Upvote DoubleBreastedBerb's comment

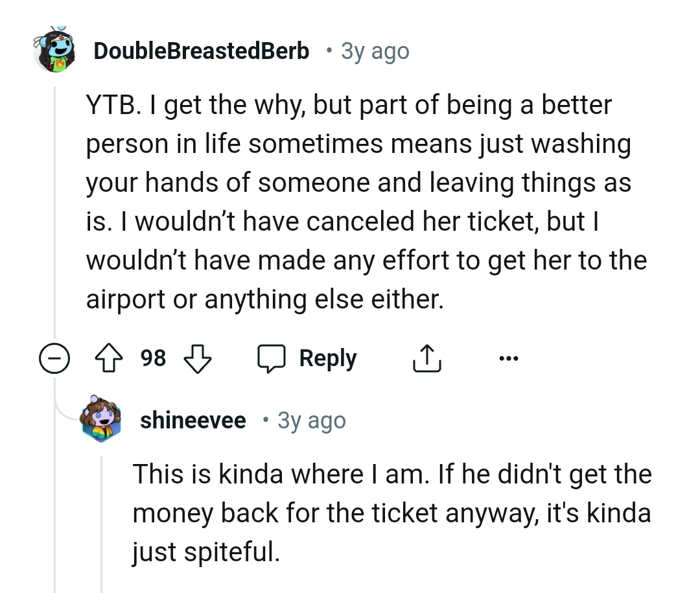pyautogui.click(x=111, y=357)
